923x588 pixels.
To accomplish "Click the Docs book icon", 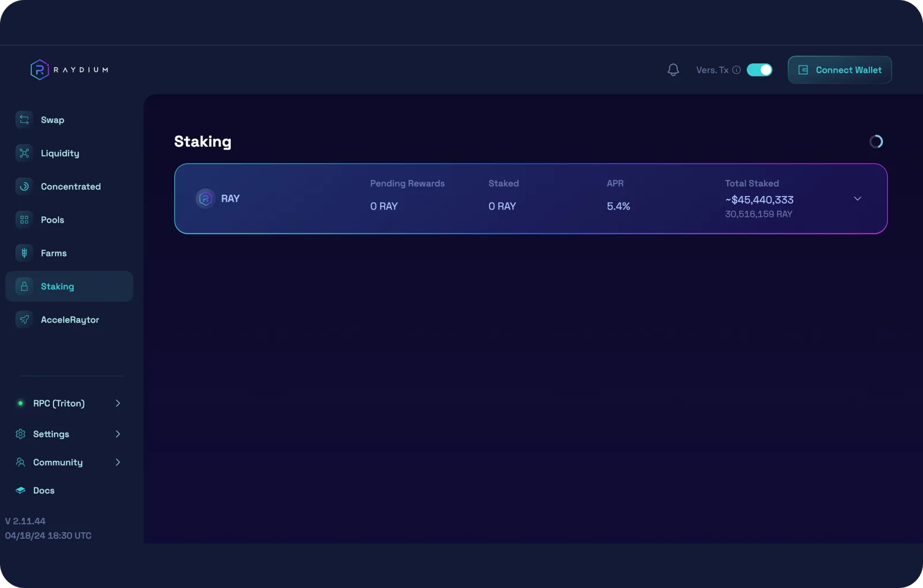I will pyautogui.click(x=21, y=491).
